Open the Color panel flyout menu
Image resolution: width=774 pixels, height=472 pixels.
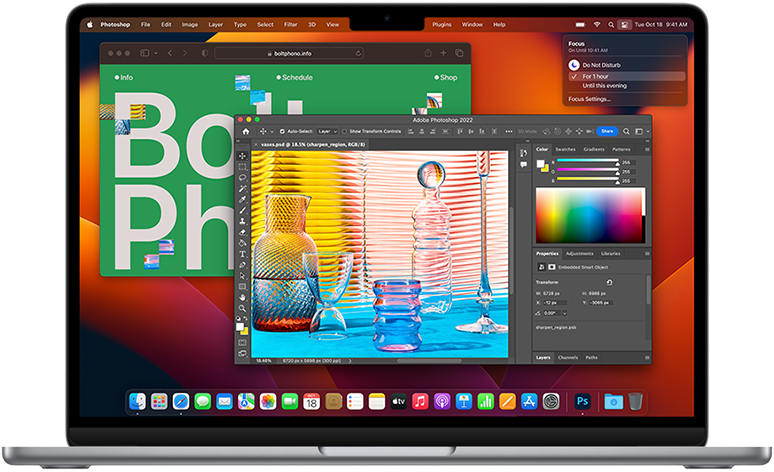[647, 149]
